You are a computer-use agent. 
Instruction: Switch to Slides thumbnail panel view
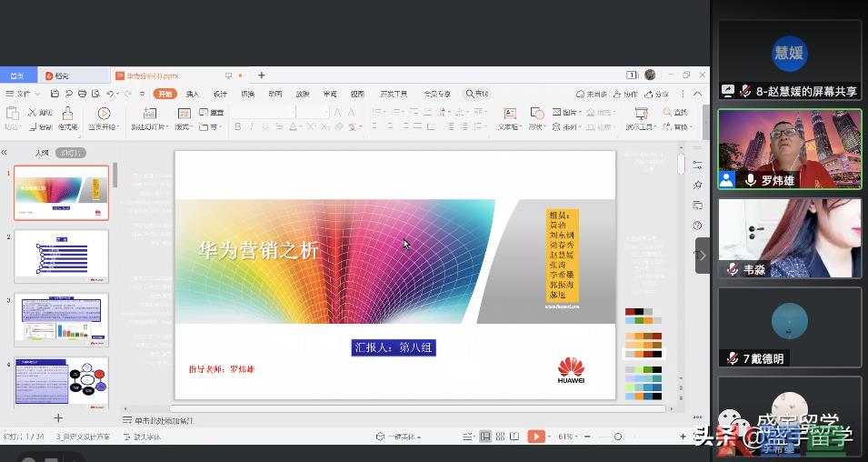click(x=70, y=153)
